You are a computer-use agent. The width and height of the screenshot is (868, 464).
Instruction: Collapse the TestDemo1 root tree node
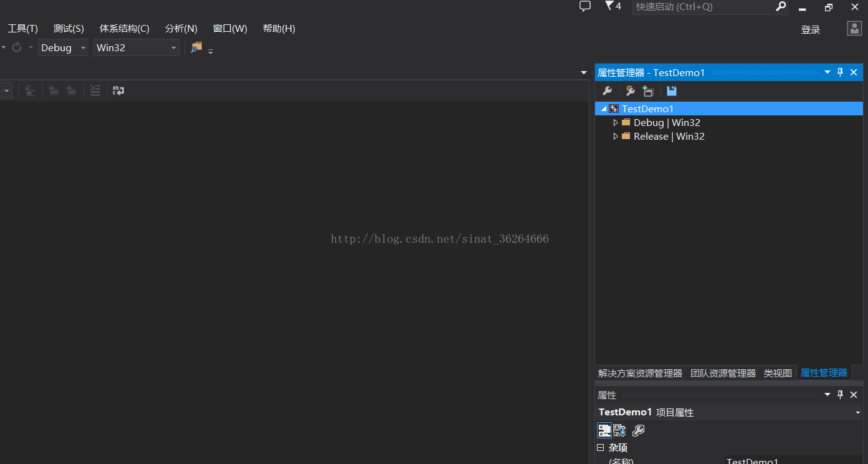pos(603,109)
